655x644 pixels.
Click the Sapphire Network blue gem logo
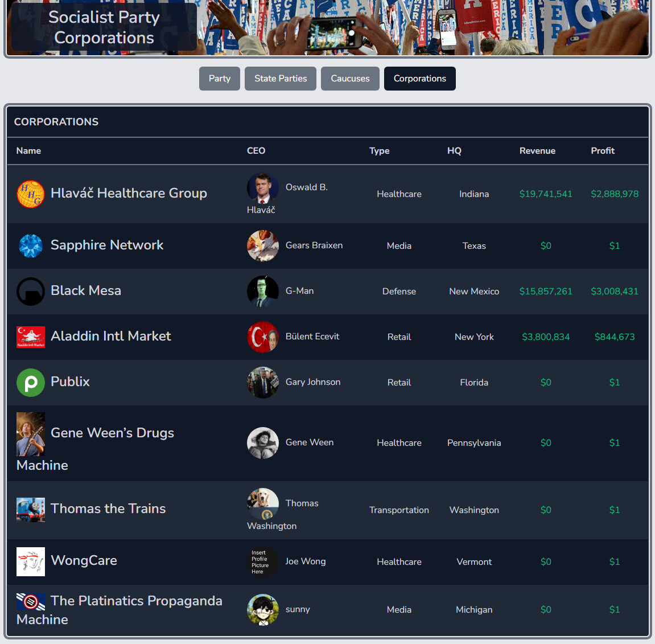[x=30, y=245]
